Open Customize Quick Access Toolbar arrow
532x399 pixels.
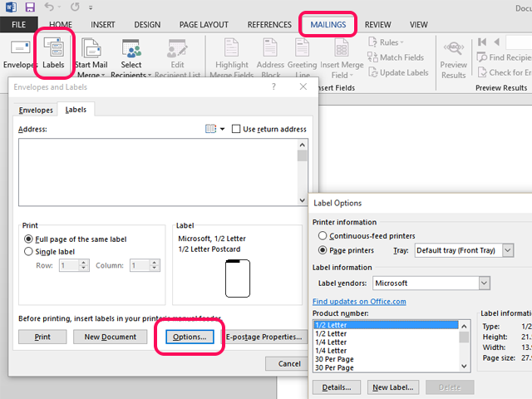(91, 7)
